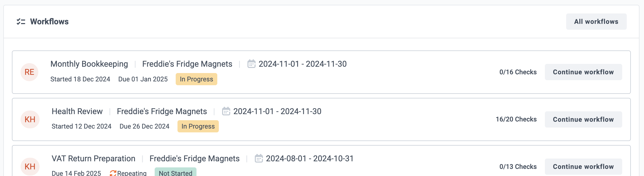Click the 16/20 Checks counter
The height and width of the screenshot is (176, 644).
point(516,119)
